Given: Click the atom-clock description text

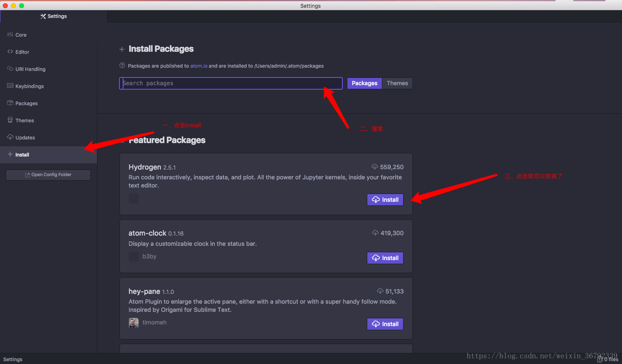Looking at the screenshot, I should click(x=193, y=244).
